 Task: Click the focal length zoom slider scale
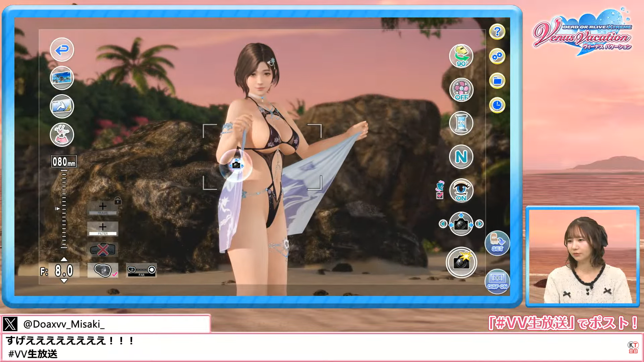(64, 208)
